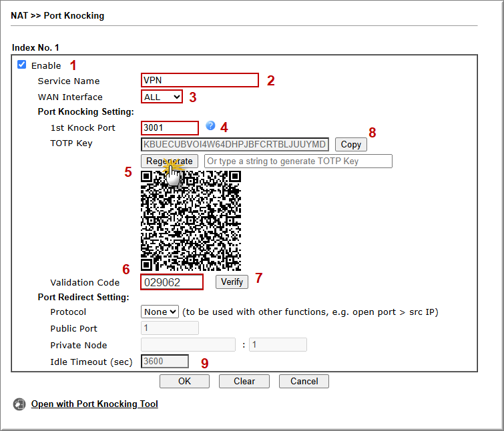Click the 1st Knock Port field
The width and height of the screenshot is (504, 431).
click(170, 128)
